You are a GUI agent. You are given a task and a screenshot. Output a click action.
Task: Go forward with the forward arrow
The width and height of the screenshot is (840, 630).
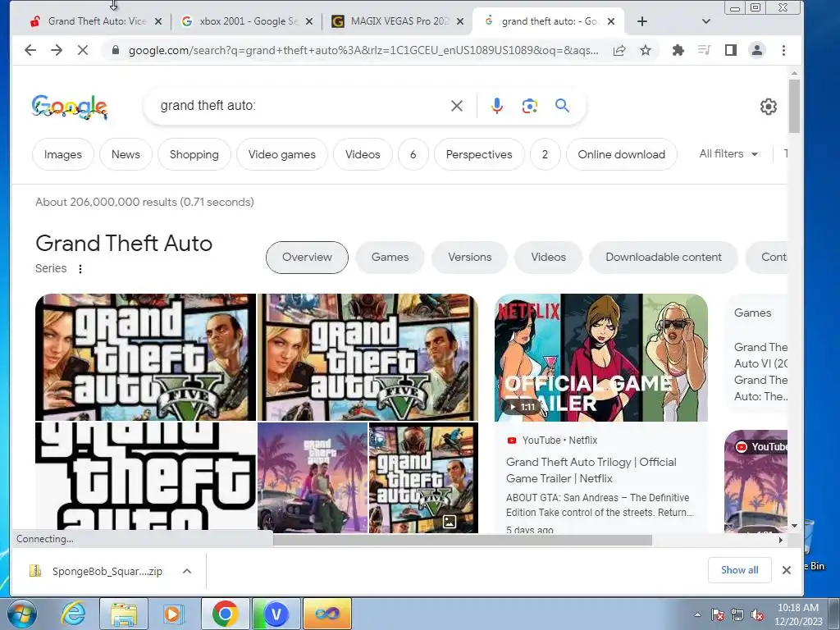click(57, 50)
